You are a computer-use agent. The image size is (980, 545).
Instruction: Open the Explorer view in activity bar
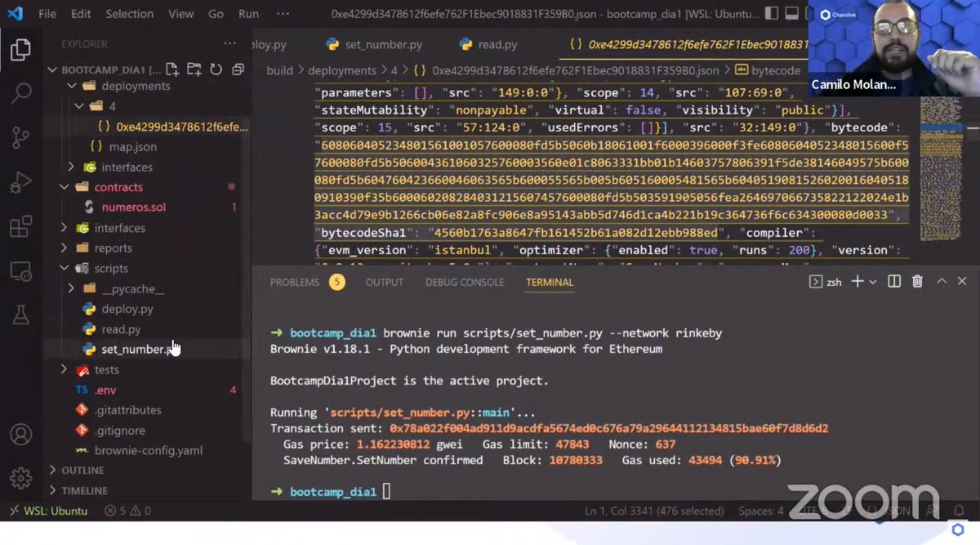click(20, 51)
